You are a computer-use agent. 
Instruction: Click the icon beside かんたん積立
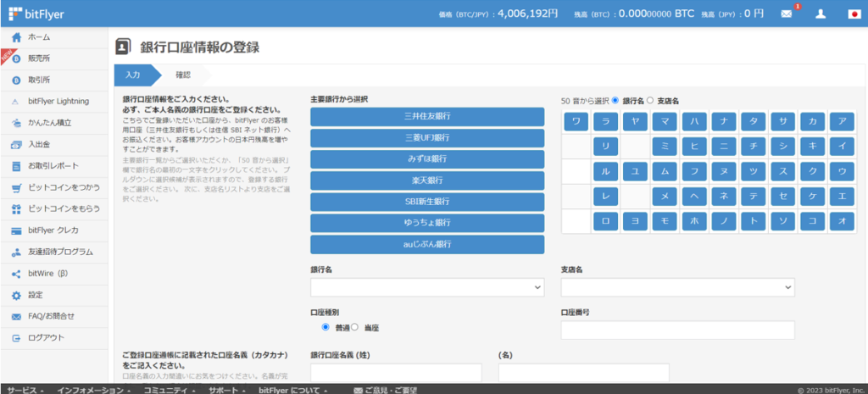17,124
